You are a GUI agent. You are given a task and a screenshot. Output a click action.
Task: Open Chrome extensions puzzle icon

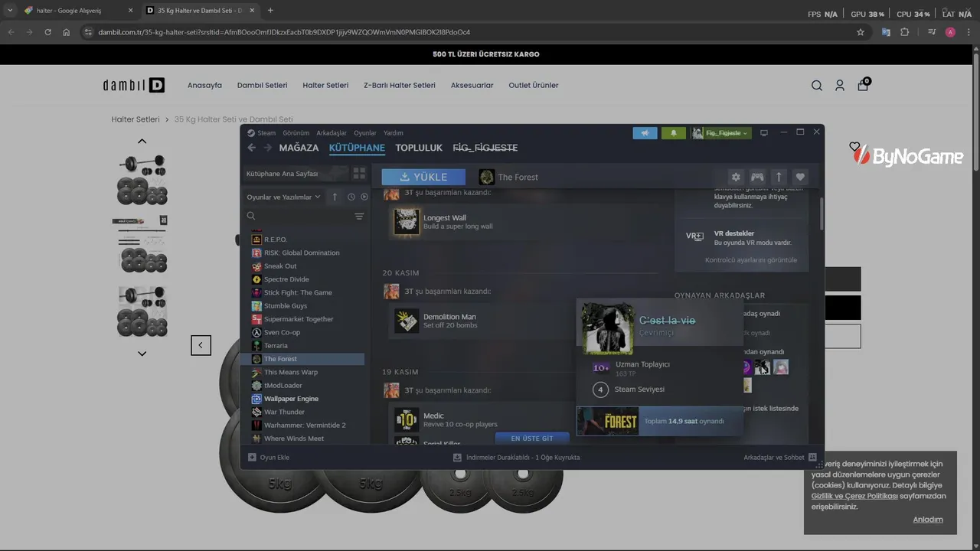[905, 32]
